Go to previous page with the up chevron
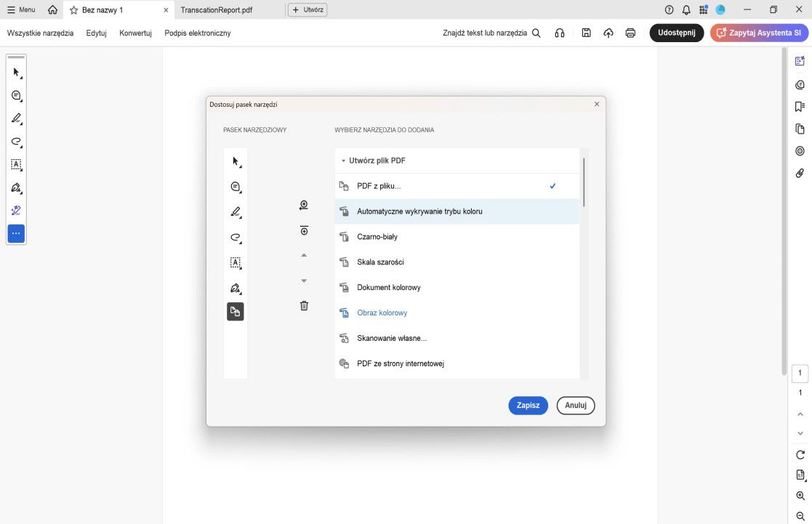812x524 pixels. click(800, 414)
